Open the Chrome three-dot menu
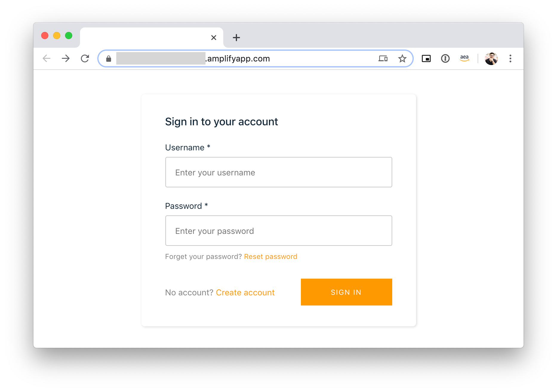Screen dimensions: 557x392 coord(510,58)
